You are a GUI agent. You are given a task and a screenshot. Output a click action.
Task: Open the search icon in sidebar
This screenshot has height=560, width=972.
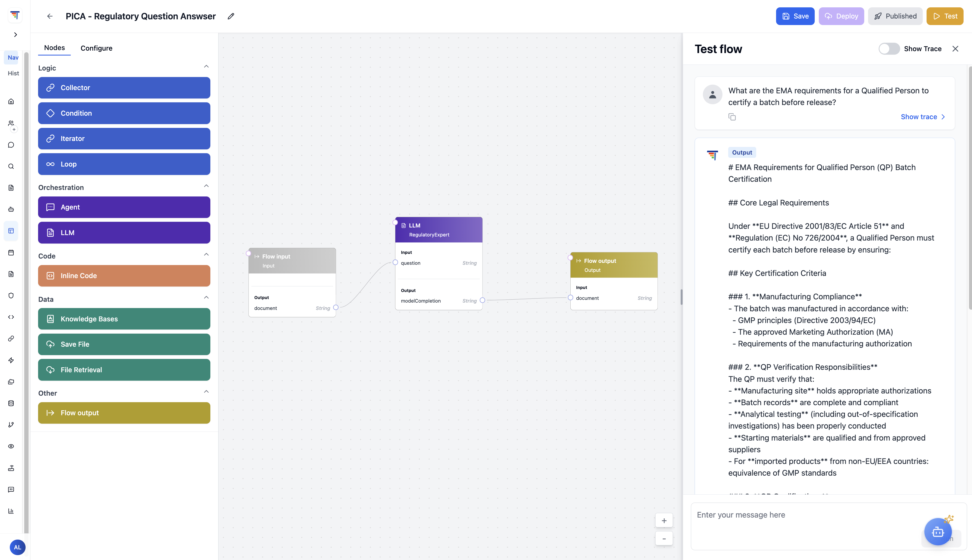pyautogui.click(x=11, y=166)
